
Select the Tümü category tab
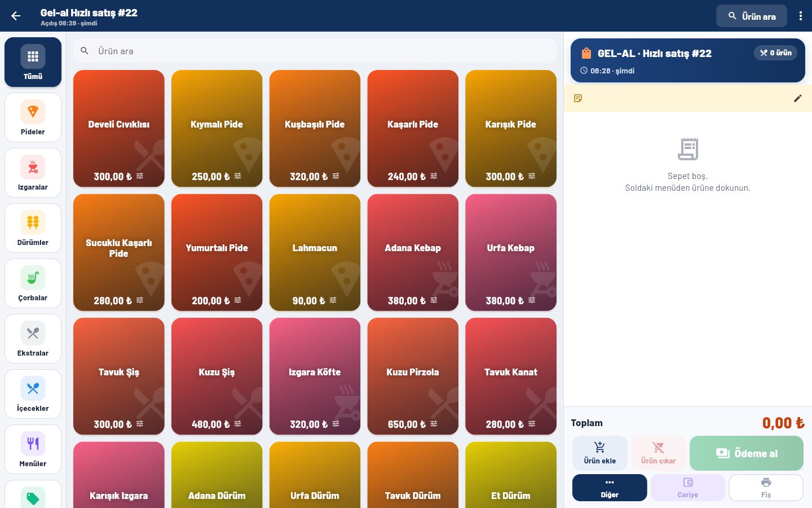click(33, 62)
